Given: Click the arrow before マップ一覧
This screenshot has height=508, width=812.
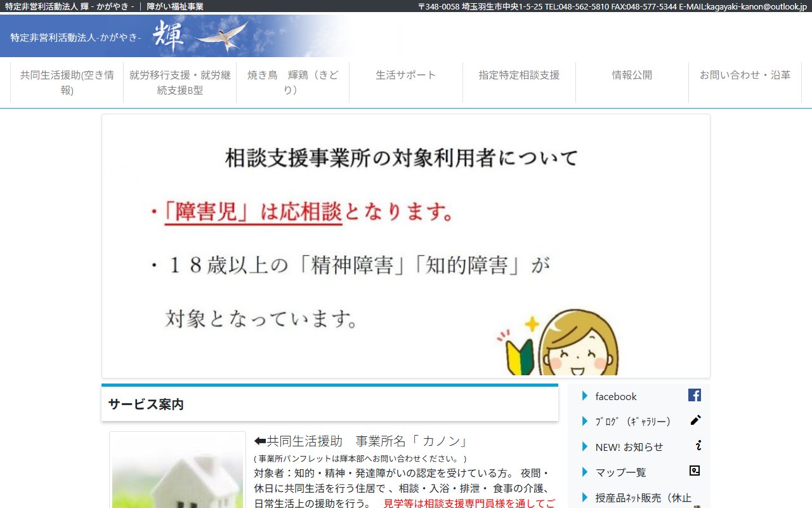Looking at the screenshot, I should (x=585, y=472).
